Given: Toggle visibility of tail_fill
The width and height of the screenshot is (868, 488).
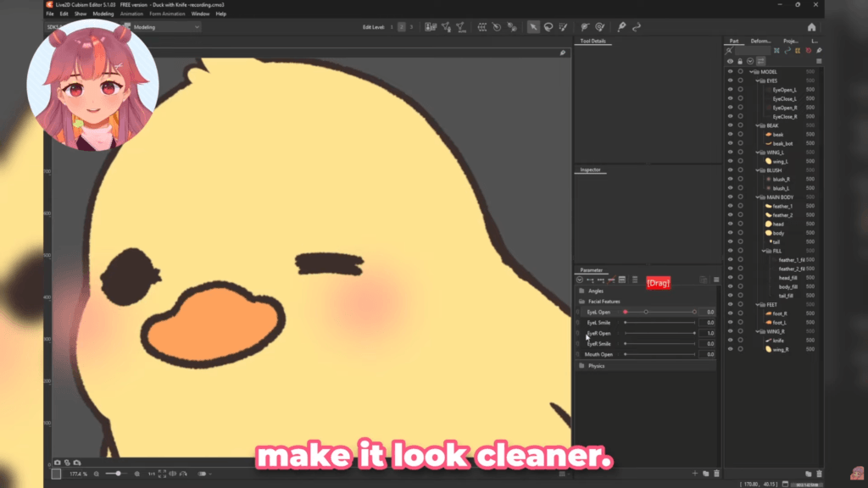Looking at the screenshot, I should pos(730,296).
